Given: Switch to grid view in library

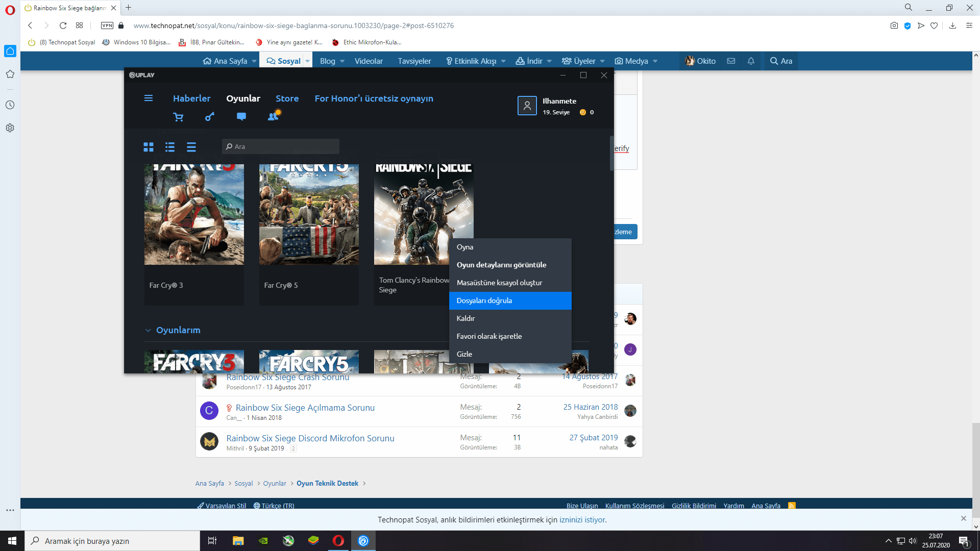Looking at the screenshot, I should coord(149,147).
